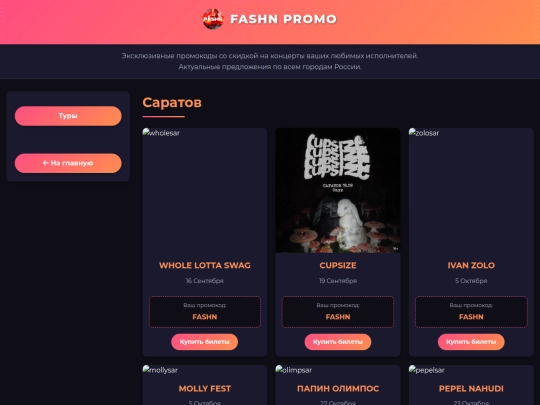Click the Саратов city heading
The image size is (540, 405).
click(172, 102)
